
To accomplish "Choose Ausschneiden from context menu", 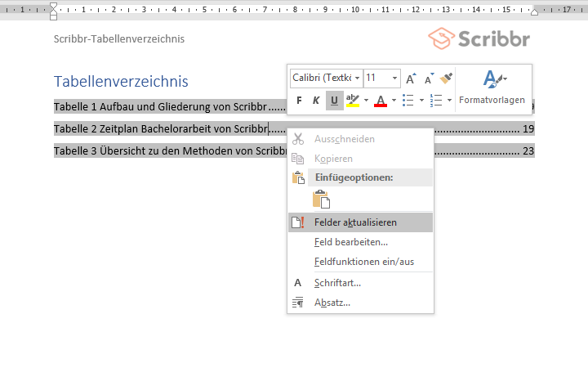I will coord(360,139).
